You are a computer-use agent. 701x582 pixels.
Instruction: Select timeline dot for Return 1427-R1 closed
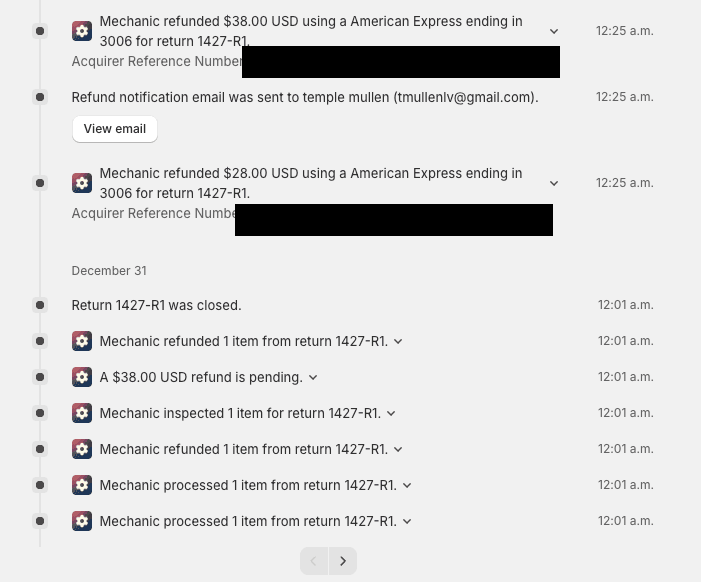pyautogui.click(x=40, y=305)
